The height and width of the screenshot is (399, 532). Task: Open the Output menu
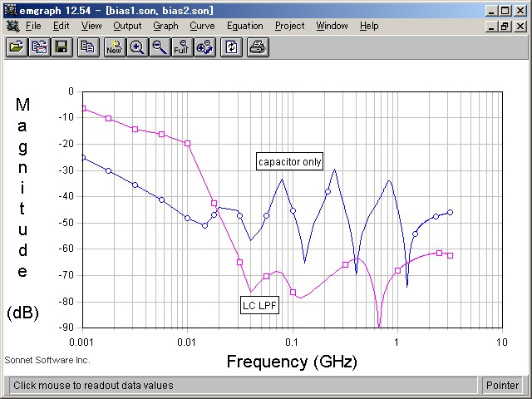click(127, 26)
